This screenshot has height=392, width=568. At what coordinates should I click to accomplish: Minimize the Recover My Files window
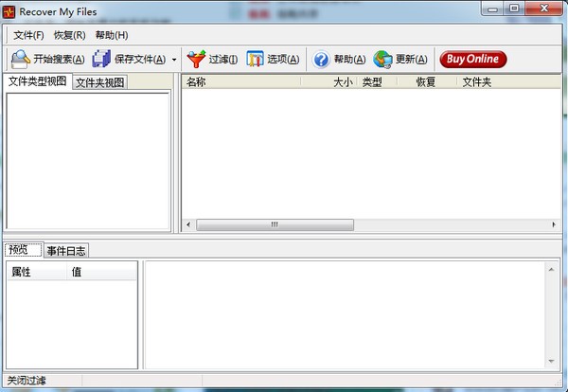492,8
